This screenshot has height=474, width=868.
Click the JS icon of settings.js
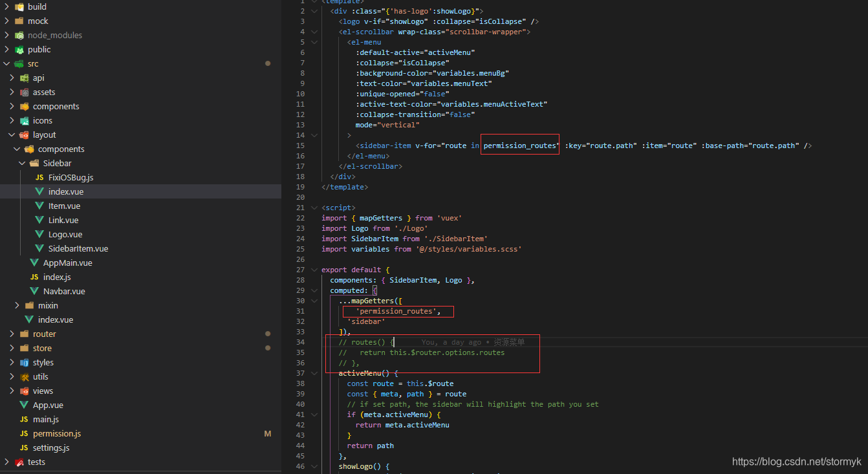[x=24, y=447]
